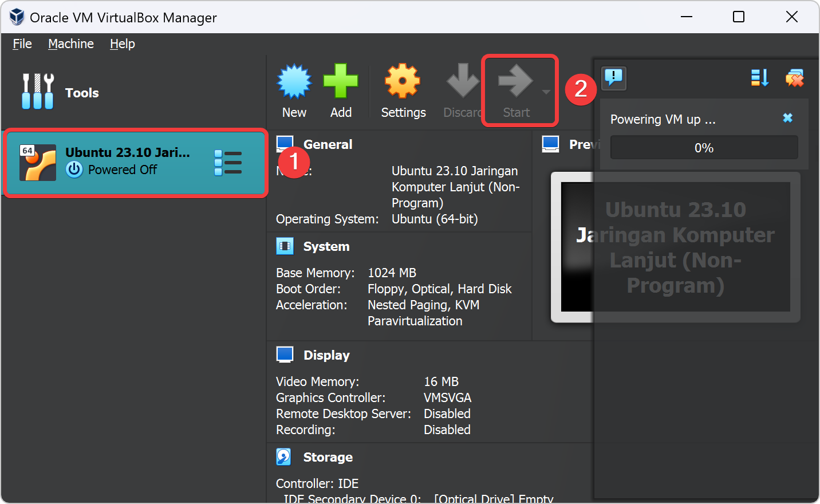
Task: Click the 16 MB video memory value
Action: coord(441,381)
